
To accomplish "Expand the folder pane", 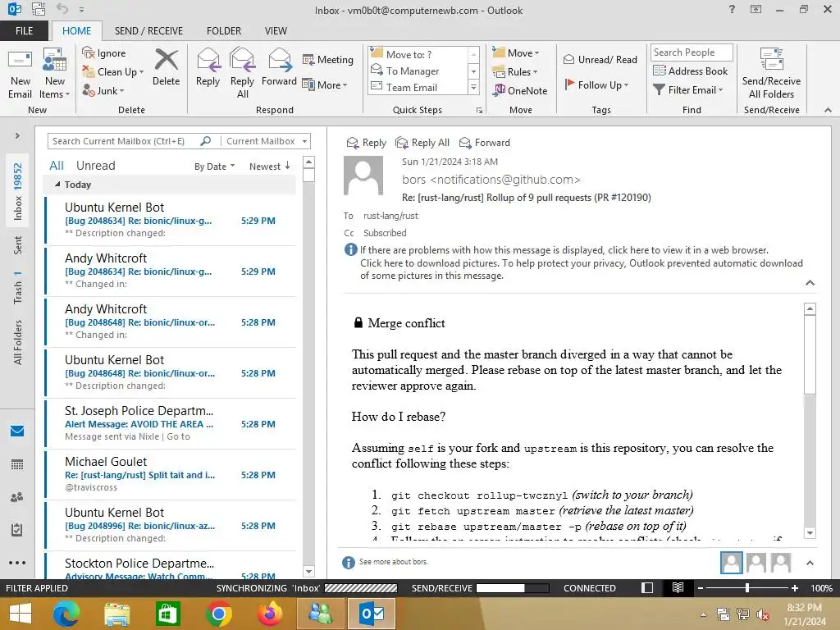I will tap(17, 135).
